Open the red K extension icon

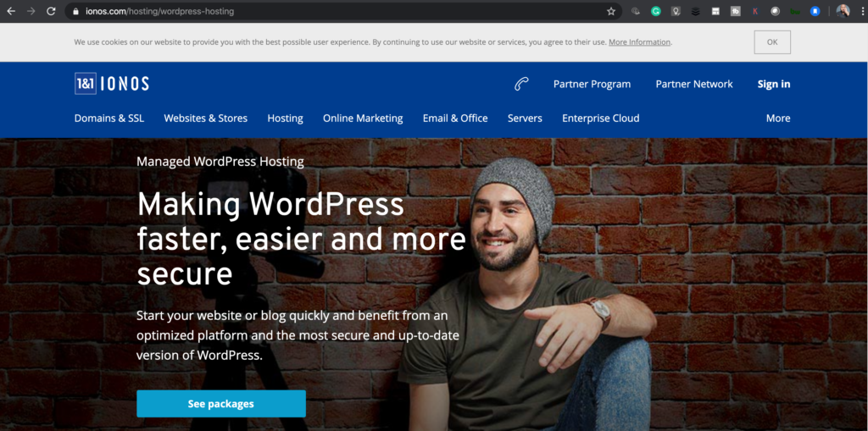[755, 11]
